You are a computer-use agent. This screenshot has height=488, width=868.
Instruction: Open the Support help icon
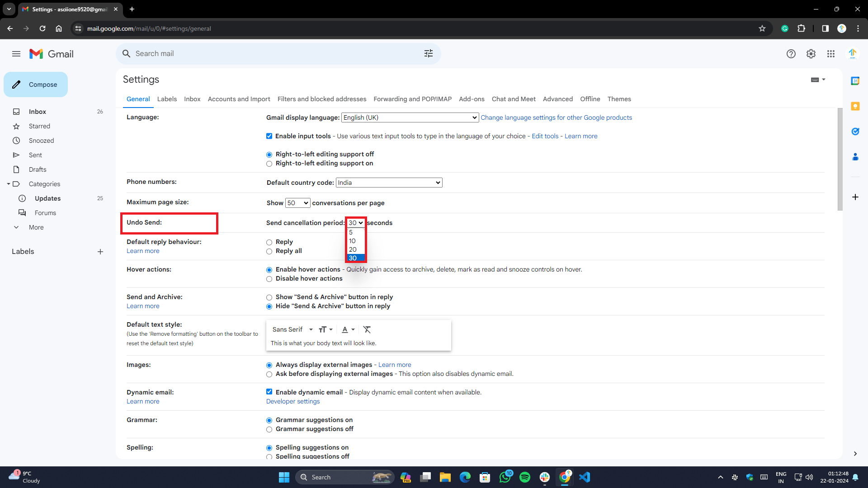pyautogui.click(x=791, y=54)
